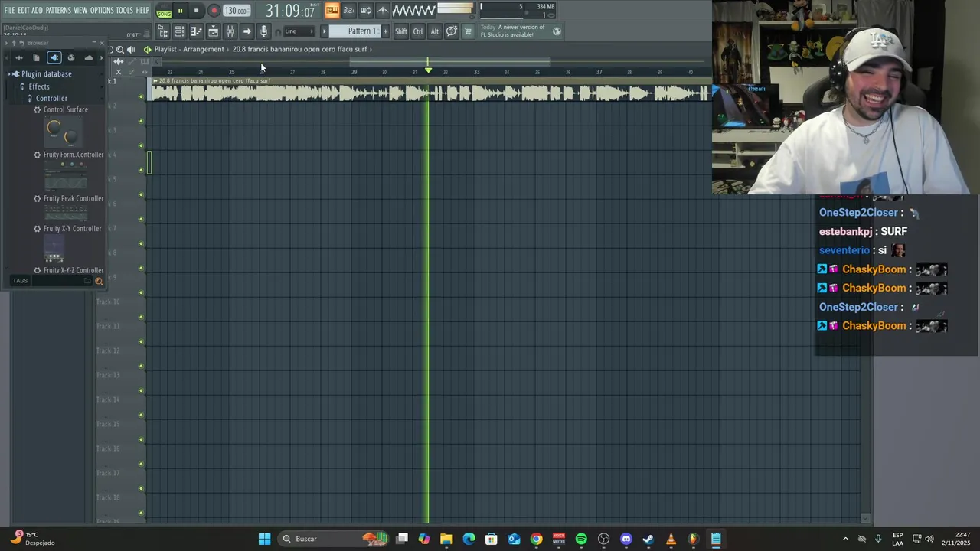Toggle the 3.2.1 countdown before recording

click(x=348, y=11)
